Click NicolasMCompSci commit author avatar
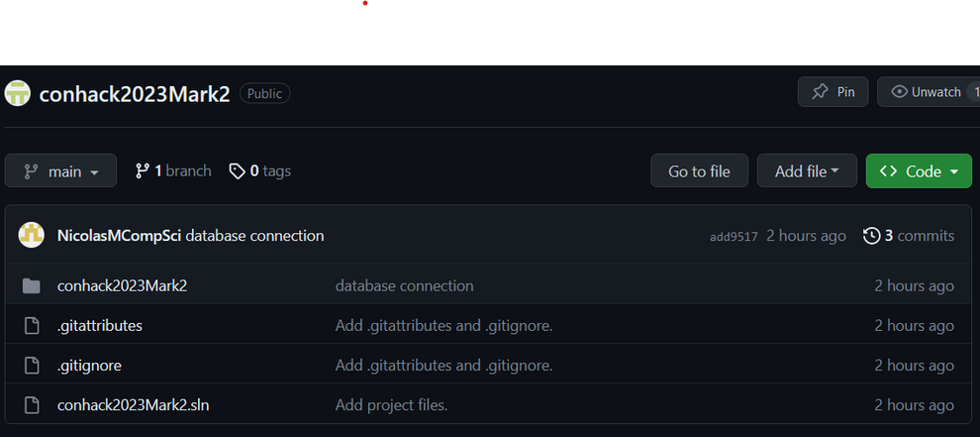This screenshot has height=437, width=980. (32, 236)
